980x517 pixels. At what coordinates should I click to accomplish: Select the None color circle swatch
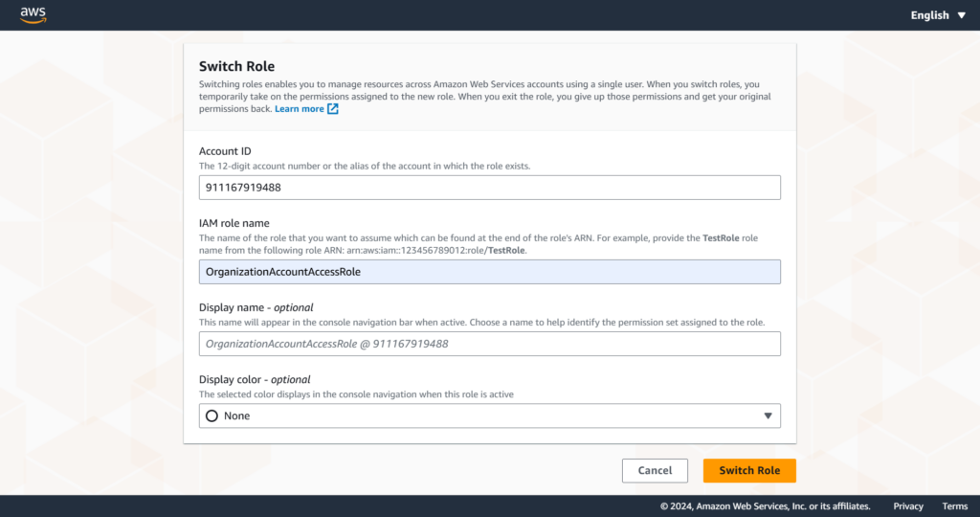[x=212, y=416]
